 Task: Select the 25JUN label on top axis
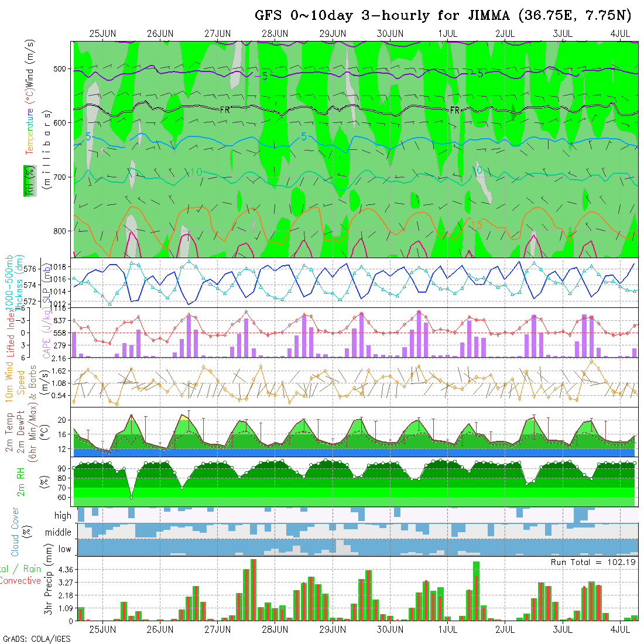[x=102, y=33]
